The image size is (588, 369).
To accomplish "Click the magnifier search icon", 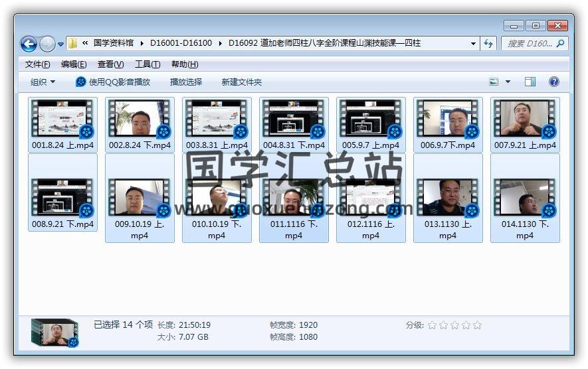I will click(x=561, y=43).
